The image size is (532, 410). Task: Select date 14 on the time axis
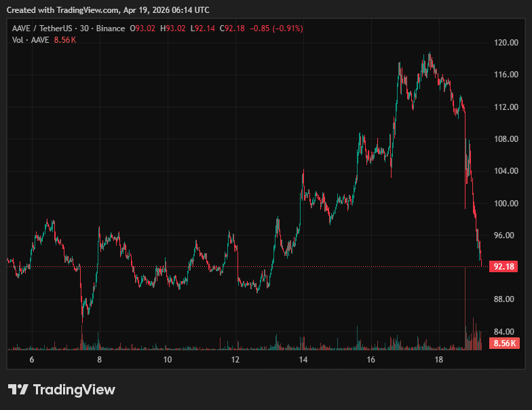303,360
